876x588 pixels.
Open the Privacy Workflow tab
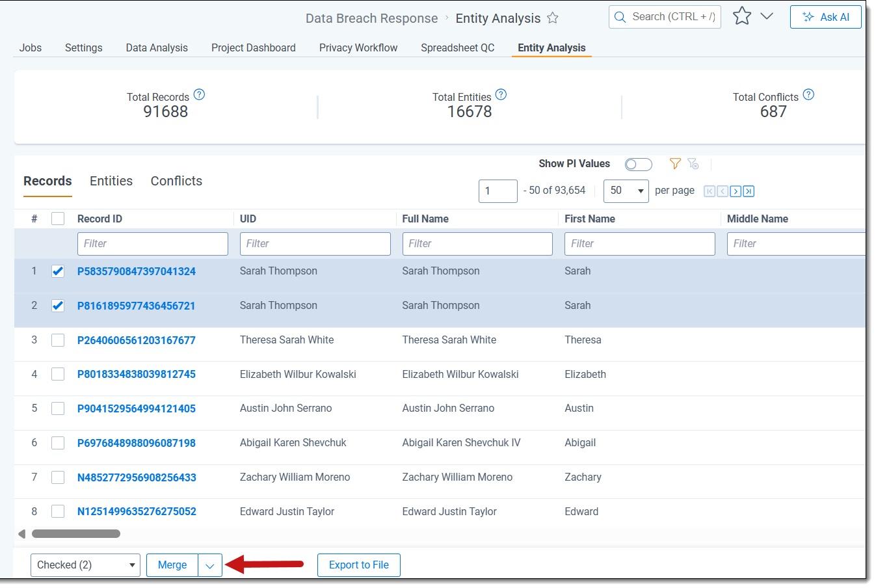(358, 48)
